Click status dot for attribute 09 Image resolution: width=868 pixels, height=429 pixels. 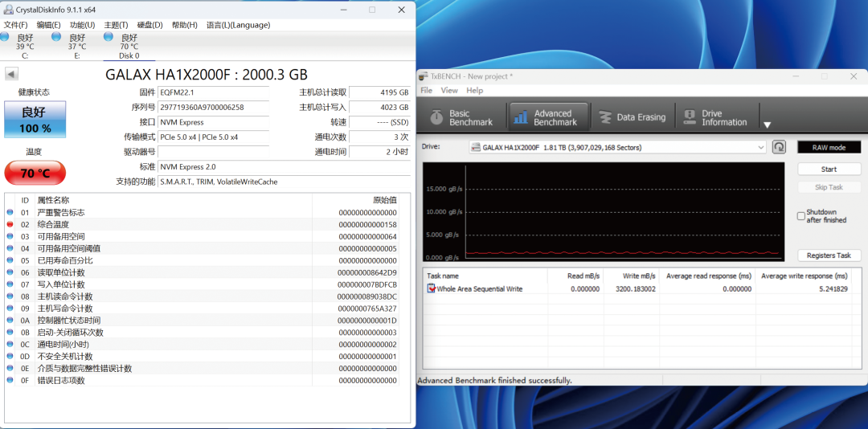(x=10, y=308)
